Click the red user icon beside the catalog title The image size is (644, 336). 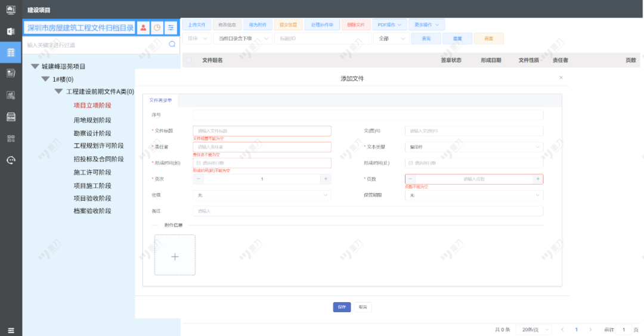coord(143,28)
